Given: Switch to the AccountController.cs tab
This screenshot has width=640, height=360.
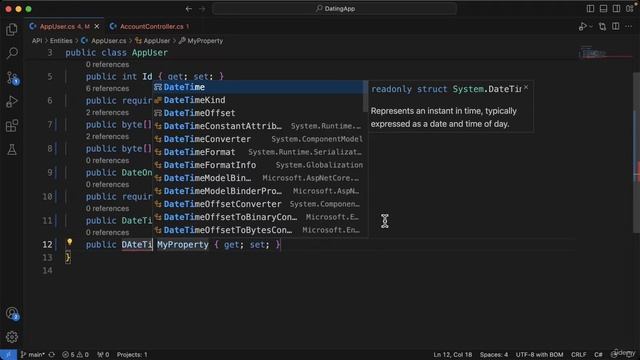Looking at the screenshot, I should tap(151, 27).
